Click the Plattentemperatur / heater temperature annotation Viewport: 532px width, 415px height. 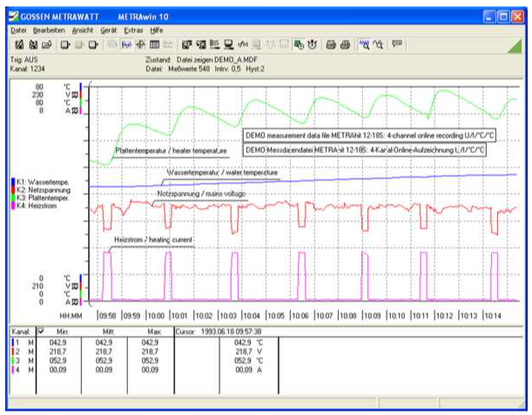pyautogui.click(x=171, y=151)
